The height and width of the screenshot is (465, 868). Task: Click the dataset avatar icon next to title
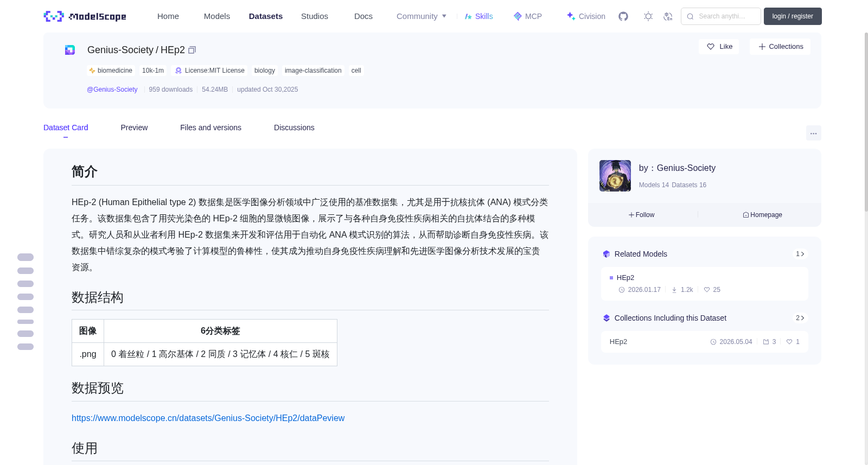[70, 50]
